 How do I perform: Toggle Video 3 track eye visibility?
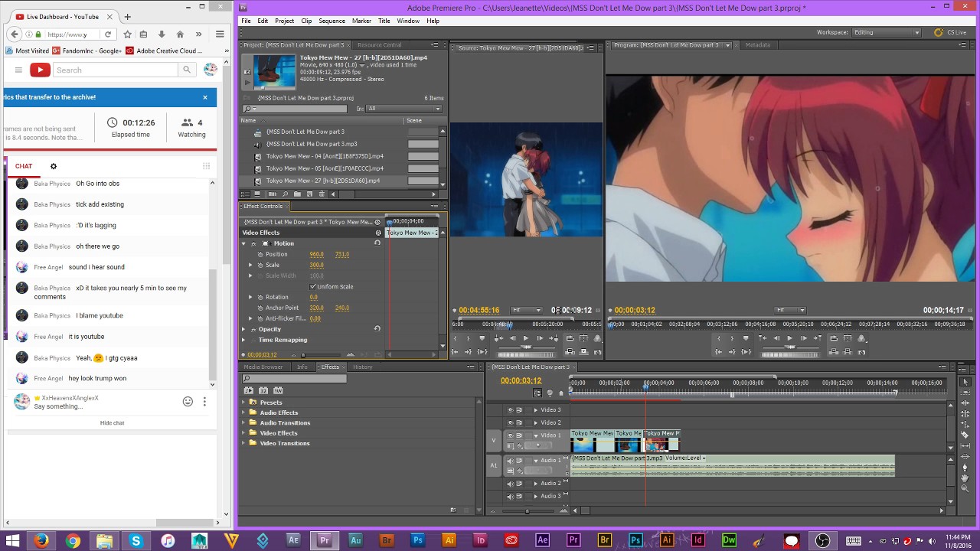[511, 409]
